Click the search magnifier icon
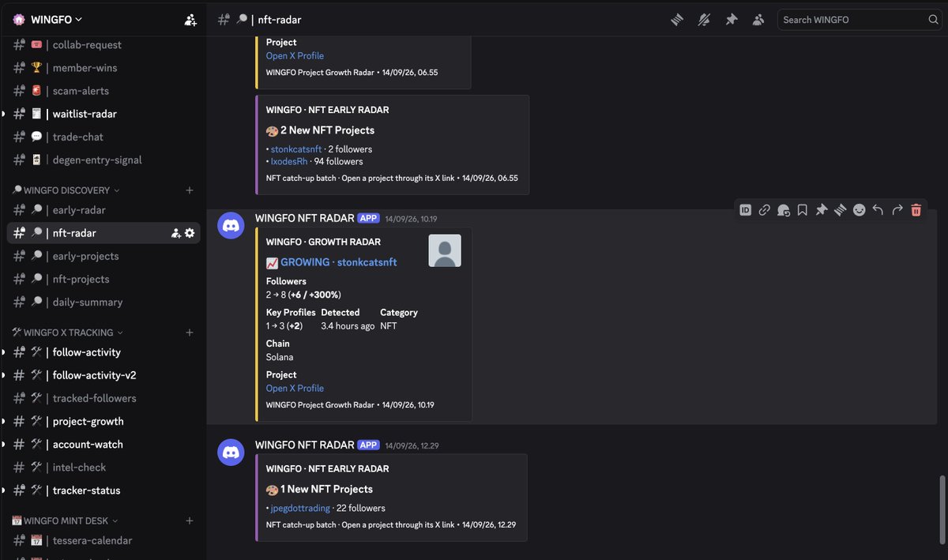 [x=933, y=20]
